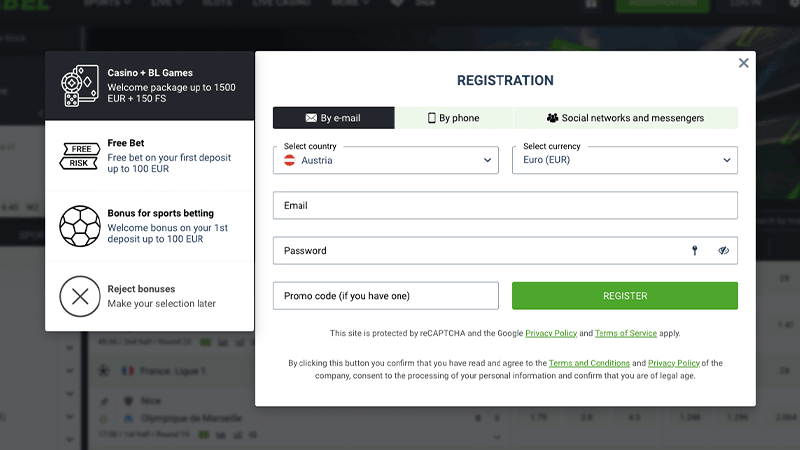Open the Google Terms of Service link
This screenshot has height=450, width=800.
(x=626, y=333)
